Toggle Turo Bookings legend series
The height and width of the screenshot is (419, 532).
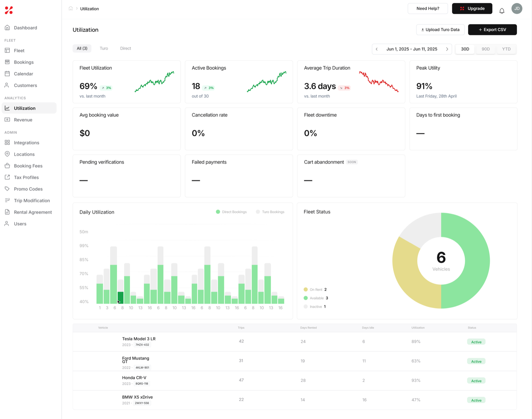click(x=270, y=212)
